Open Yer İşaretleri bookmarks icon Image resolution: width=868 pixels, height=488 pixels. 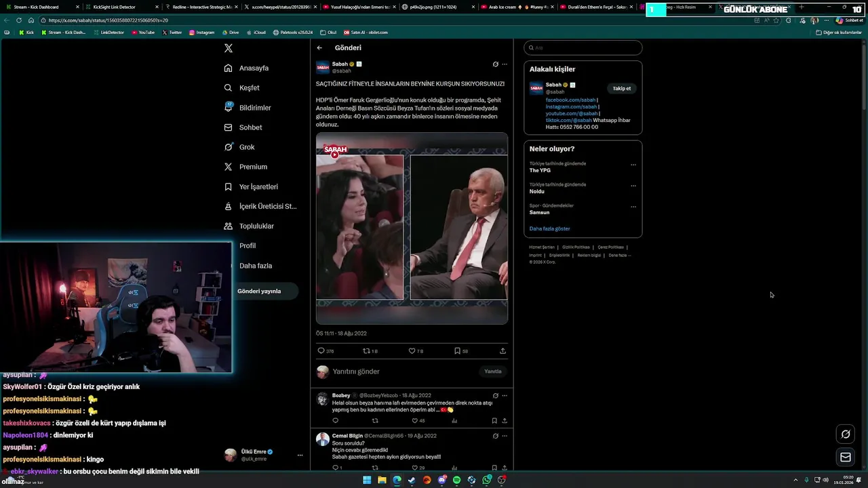(229, 186)
